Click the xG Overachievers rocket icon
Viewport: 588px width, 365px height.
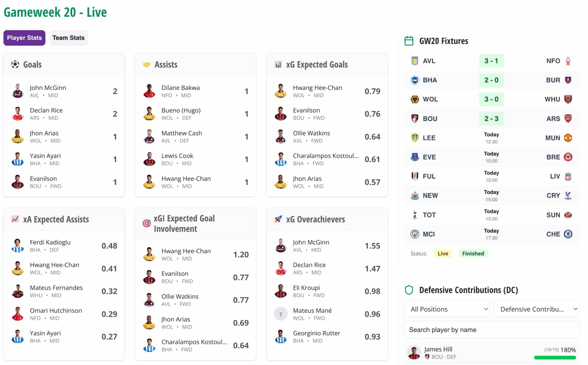coord(278,219)
